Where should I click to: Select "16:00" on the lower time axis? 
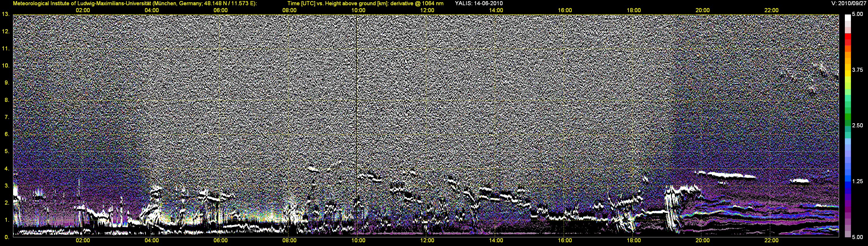tap(565, 240)
